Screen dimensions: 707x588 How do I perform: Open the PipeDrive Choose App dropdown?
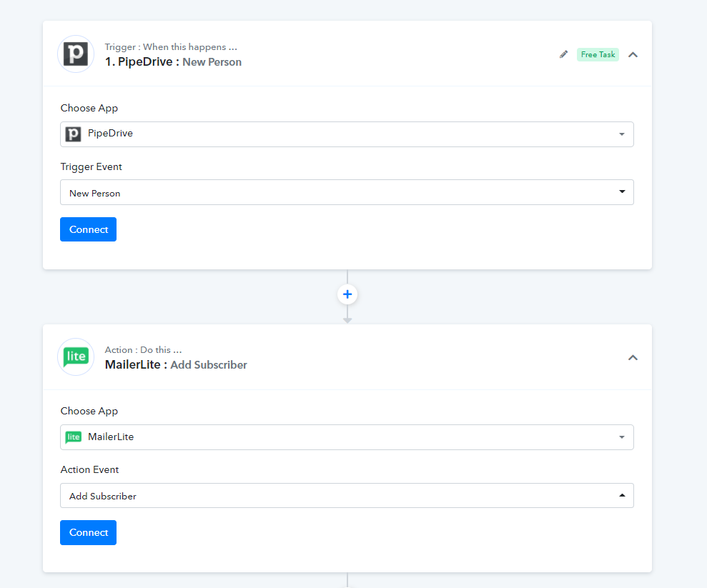pyautogui.click(x=347, y=134)
